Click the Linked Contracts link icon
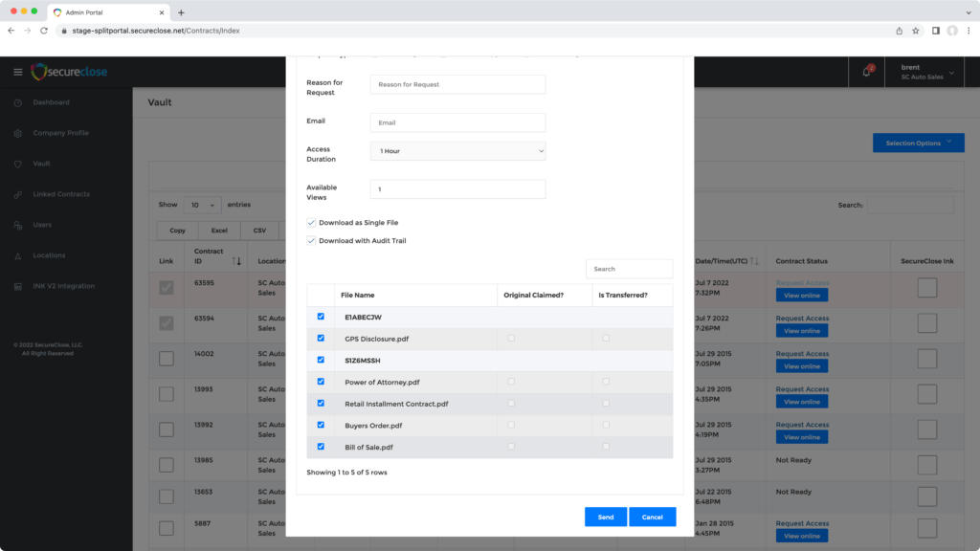The width and height of the screenshot is (980, 551). [17, 194]
